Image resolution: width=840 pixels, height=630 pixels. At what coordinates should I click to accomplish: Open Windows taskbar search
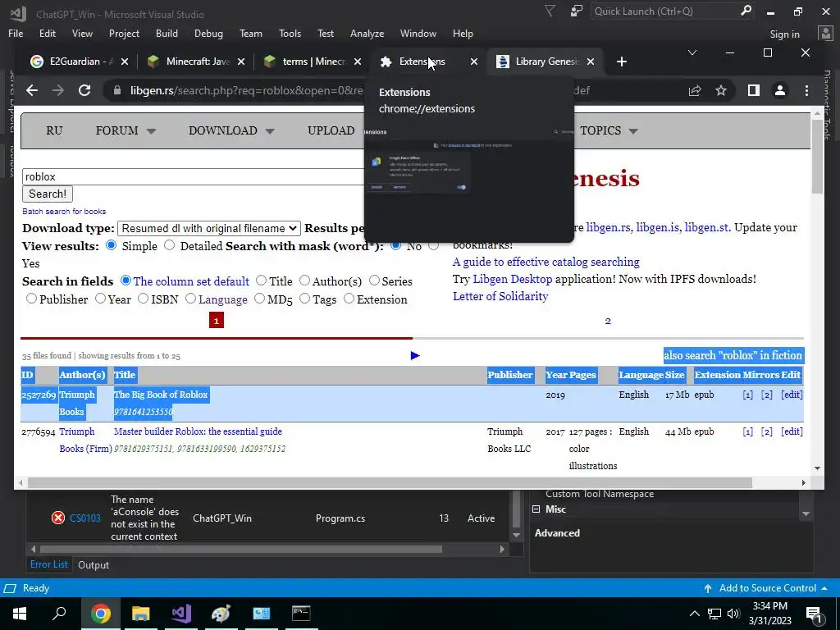coord(59,614)
